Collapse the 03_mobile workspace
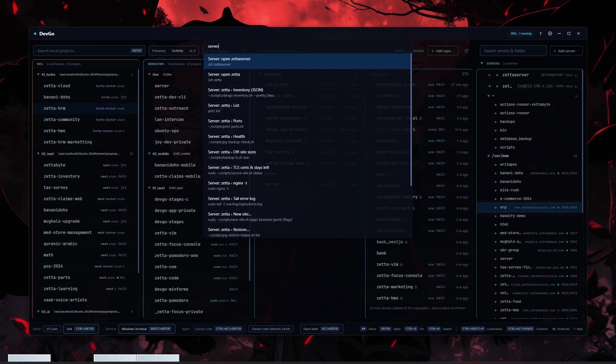This screenshot has height=364, width=616. (149, 154)
